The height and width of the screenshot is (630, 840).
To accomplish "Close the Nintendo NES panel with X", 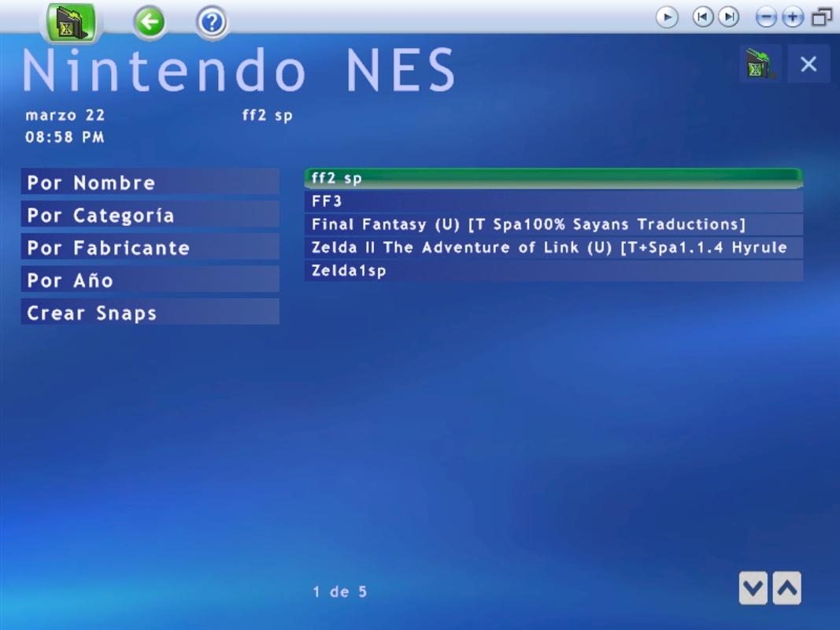I will point(809,65).
